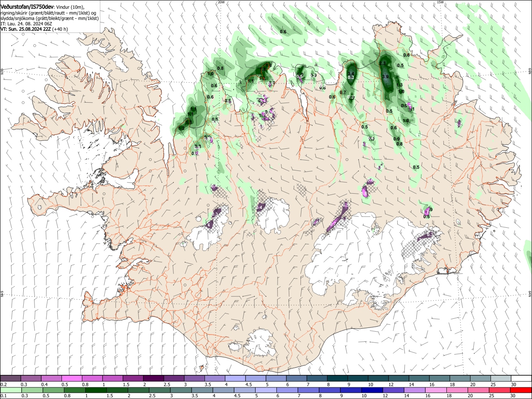This screenshot has width=532, height=399.
Task: Click the grey-green 3 swatch in lower legend row
Action: coord(181,390)
